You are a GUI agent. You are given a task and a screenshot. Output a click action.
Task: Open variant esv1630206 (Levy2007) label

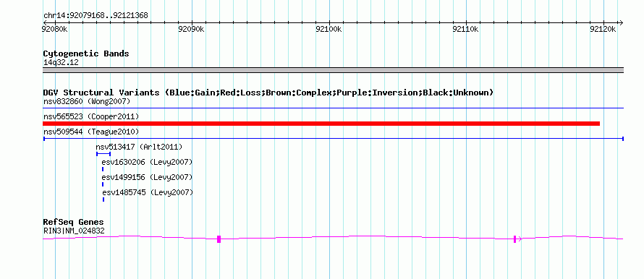[147, 162]
